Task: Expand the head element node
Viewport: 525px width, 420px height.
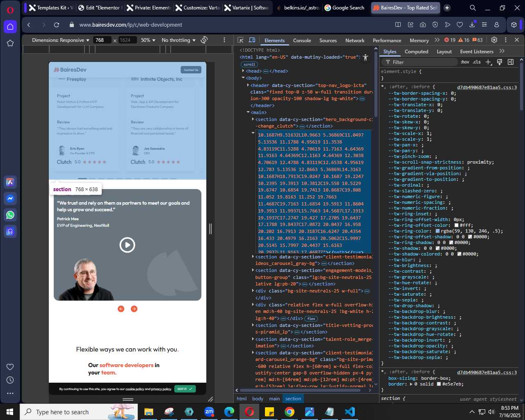Action: click(243, 71)
